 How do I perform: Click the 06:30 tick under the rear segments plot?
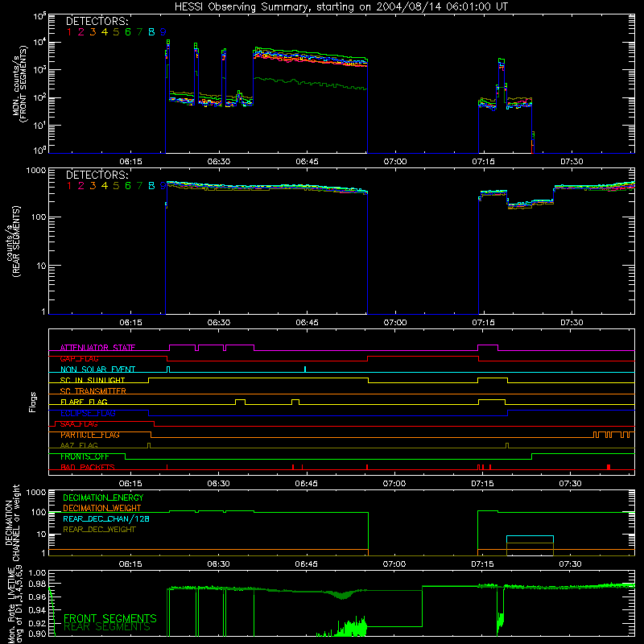[x=219, y=323]
